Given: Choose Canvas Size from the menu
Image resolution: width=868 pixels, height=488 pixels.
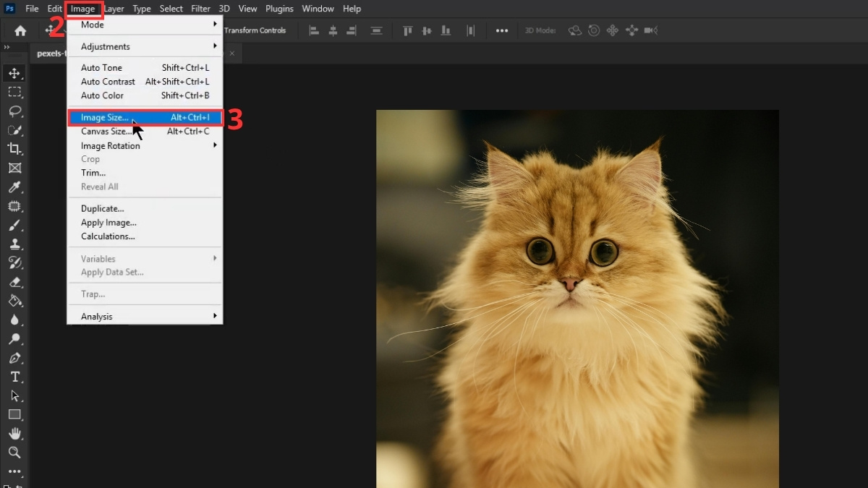Looking at the screenshot, I should [145, 132].
